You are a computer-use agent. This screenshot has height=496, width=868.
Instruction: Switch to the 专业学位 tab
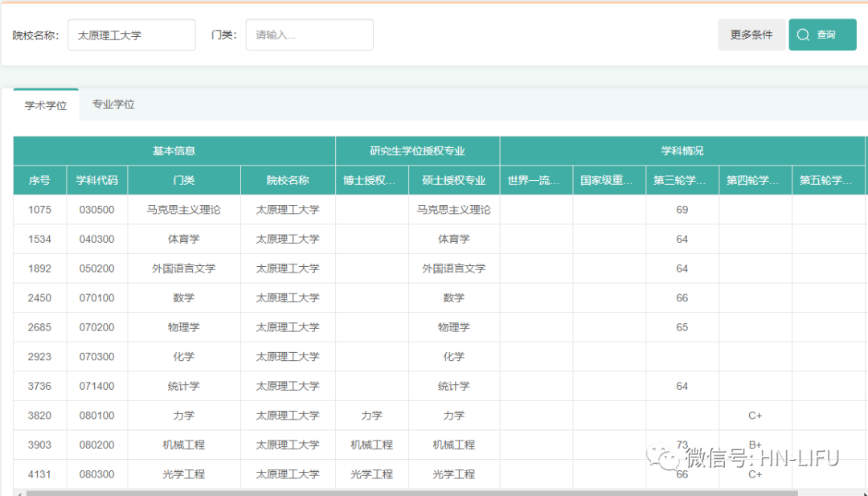point(113,104)
